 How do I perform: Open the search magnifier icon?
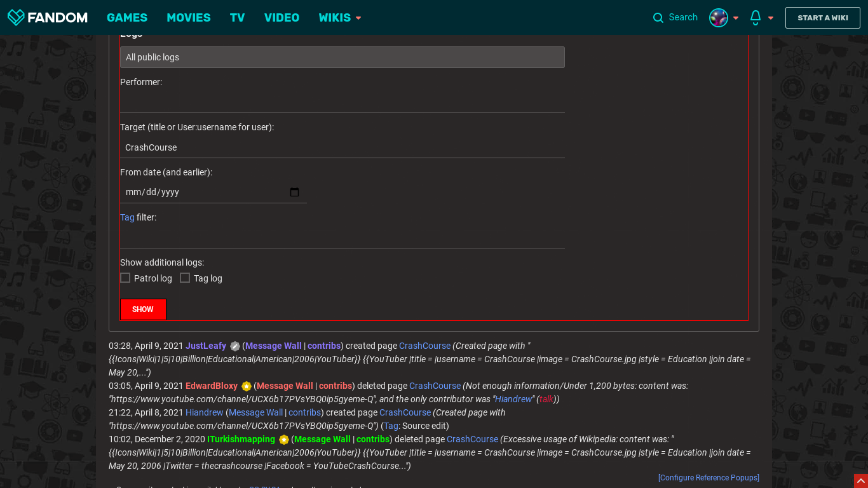pos(658,18)
